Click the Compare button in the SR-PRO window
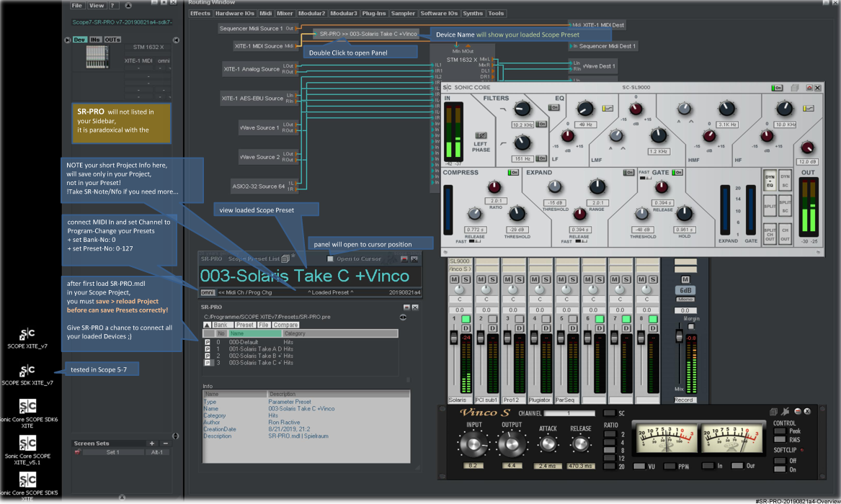Image resolution: width=841 pixels, height=504 pixels. 287,325
